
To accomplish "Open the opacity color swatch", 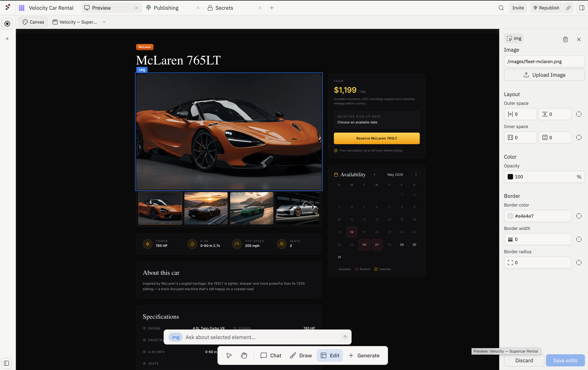I will (x=510, y=177).
